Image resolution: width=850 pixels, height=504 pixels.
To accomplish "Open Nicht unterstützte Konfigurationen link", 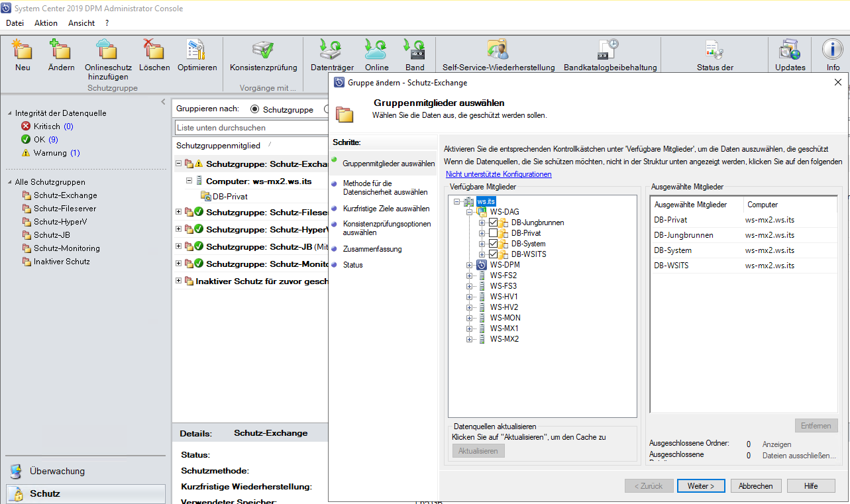I will tap(498, 174).
